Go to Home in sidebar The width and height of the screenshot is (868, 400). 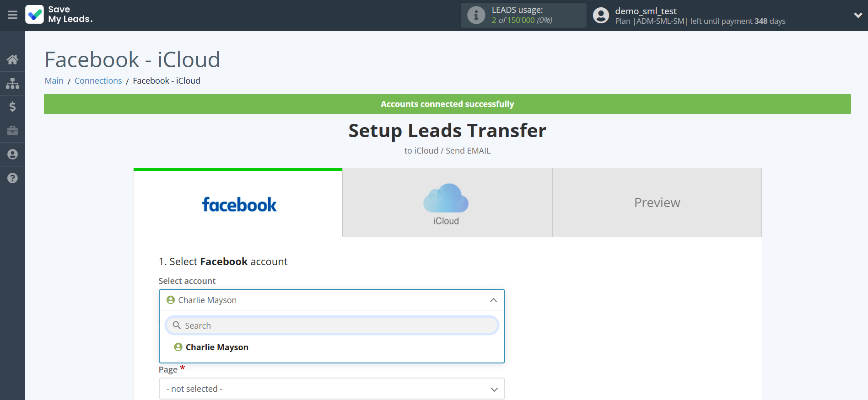click(12, 59)
